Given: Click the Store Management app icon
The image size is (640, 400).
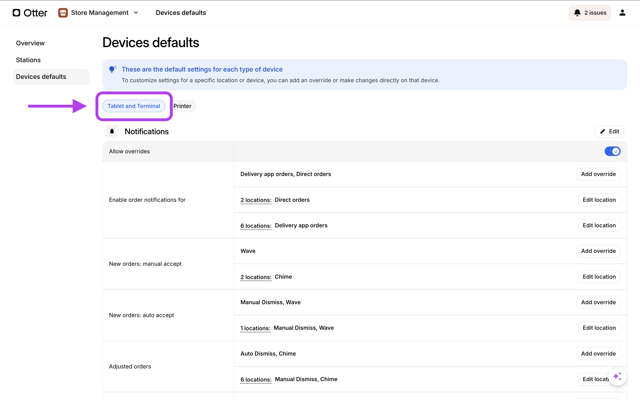Looking at the screenshot, I should click(x=63, y=13).
